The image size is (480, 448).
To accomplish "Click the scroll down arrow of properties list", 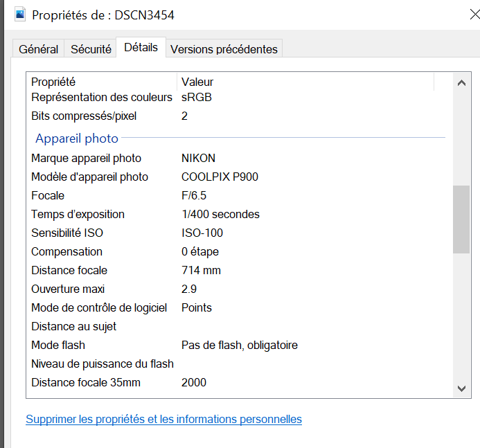I will [461, 388].
